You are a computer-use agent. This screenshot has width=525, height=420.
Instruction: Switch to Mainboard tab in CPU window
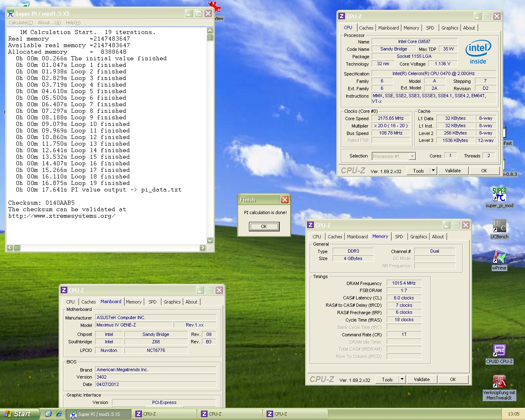pyautogui.click(x=388, y=28)
